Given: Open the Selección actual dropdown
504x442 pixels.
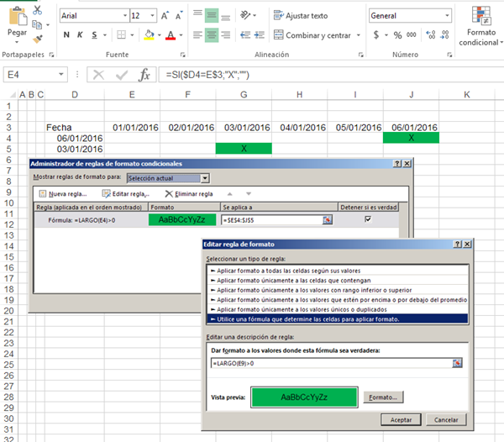Looking at the screenshot, I should 204,178.
